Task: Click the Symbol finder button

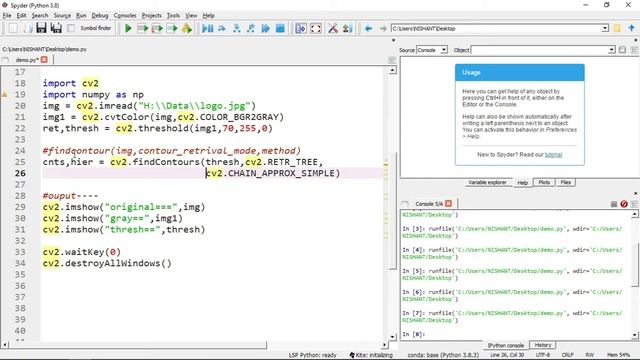Action: tap(96, 28)
